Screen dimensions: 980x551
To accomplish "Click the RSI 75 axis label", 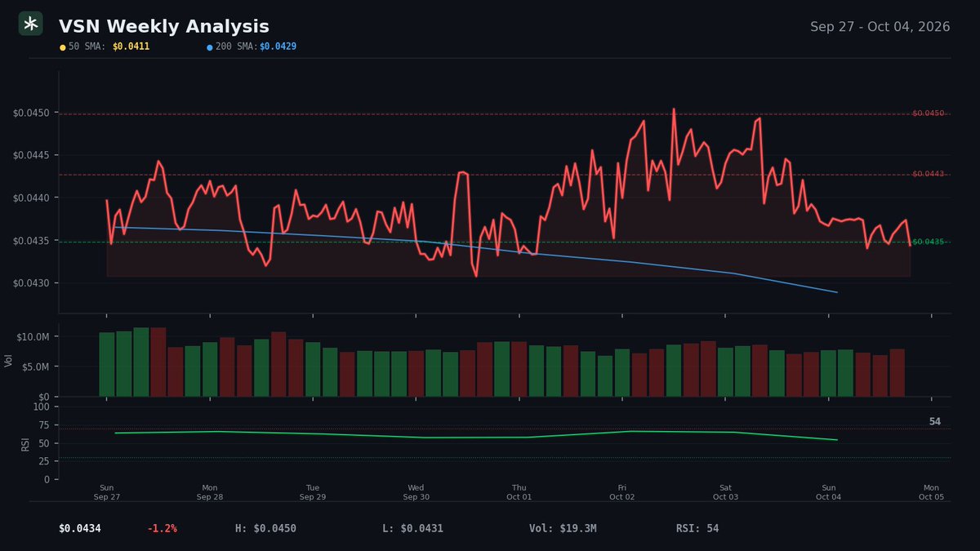I will point(44,425).
